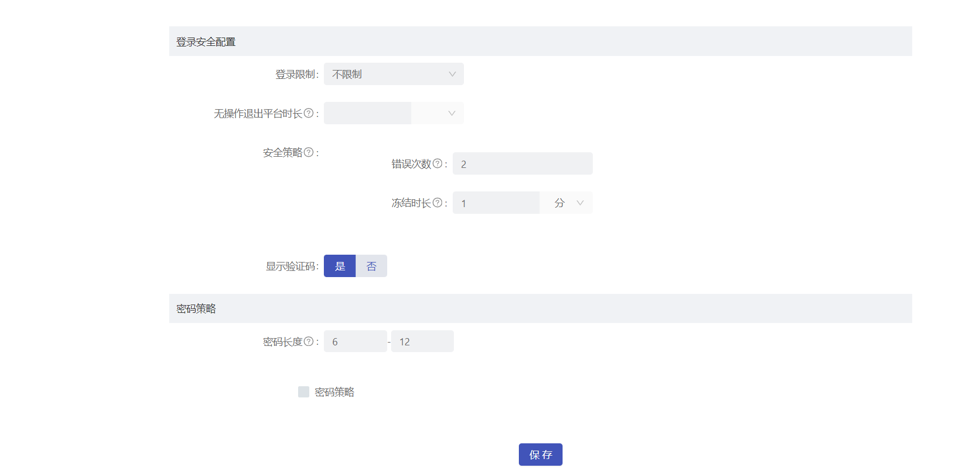Click the 冻结时长 number input
The image size is (980, 473).
click(x=496, y=203)
